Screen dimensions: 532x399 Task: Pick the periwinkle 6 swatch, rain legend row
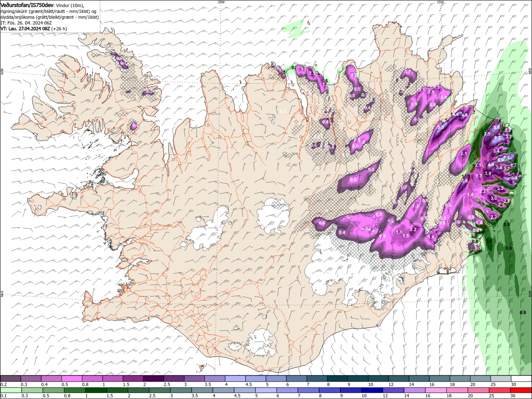point(287,390)
